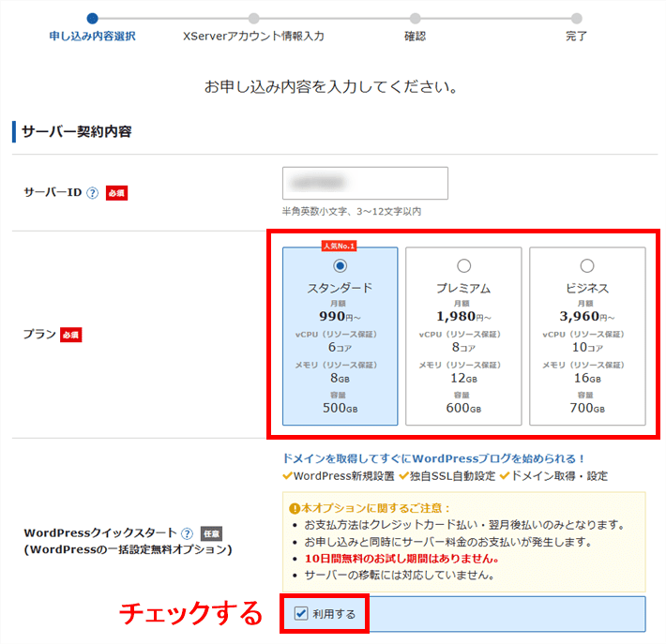Click the XServerアカウント情報入力 step label
This screenshot has height=644, width=666.
coord(253,36)
